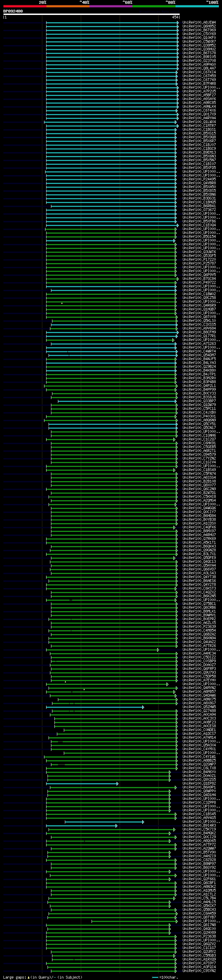Image resolution: width=222 pixels, height=980 pixels.
Task: Select the UniRef100_B6RB41 label
Action: click(x=199, y=206)
